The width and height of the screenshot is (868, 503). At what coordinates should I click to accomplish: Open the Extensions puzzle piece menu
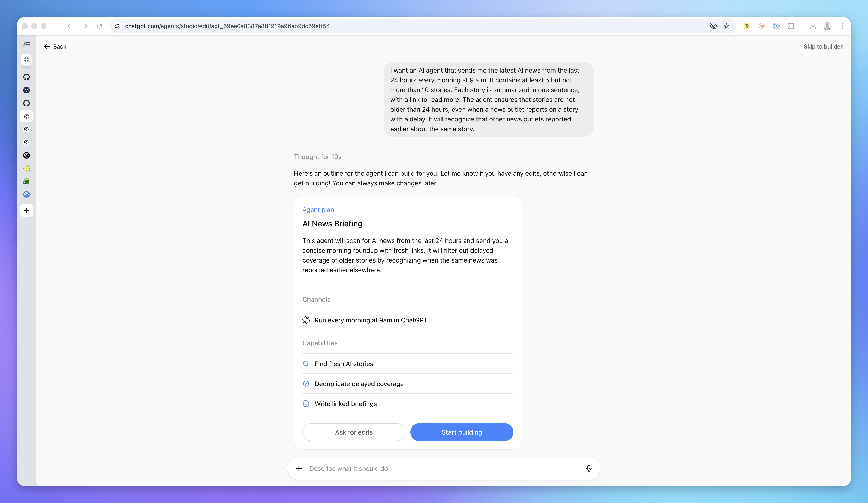(x=791, y=26)
